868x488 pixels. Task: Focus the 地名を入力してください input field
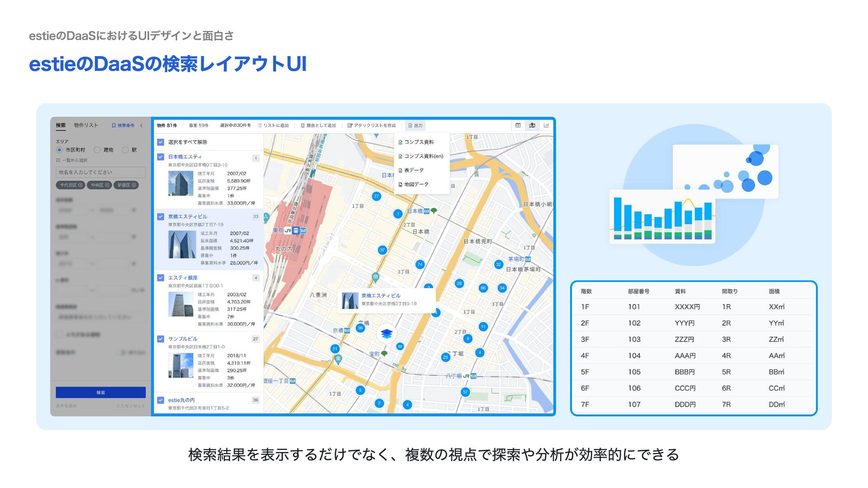tap(100, 172)
